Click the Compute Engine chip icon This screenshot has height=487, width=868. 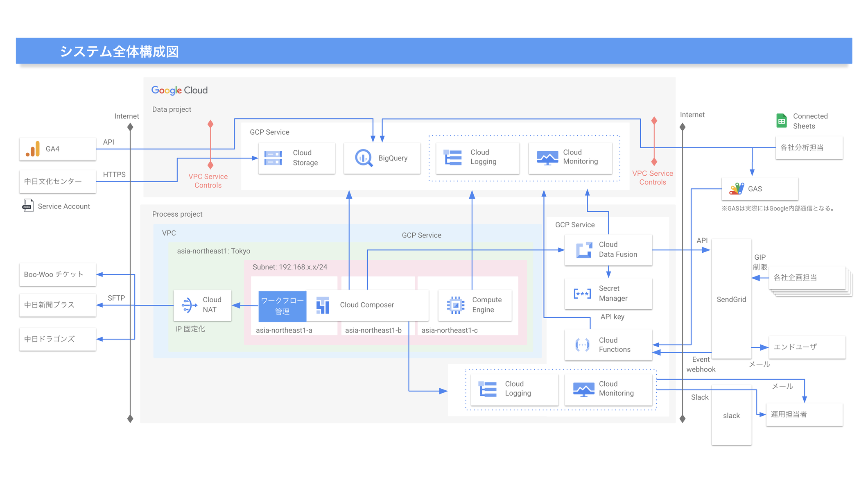[x=455, y=305]
